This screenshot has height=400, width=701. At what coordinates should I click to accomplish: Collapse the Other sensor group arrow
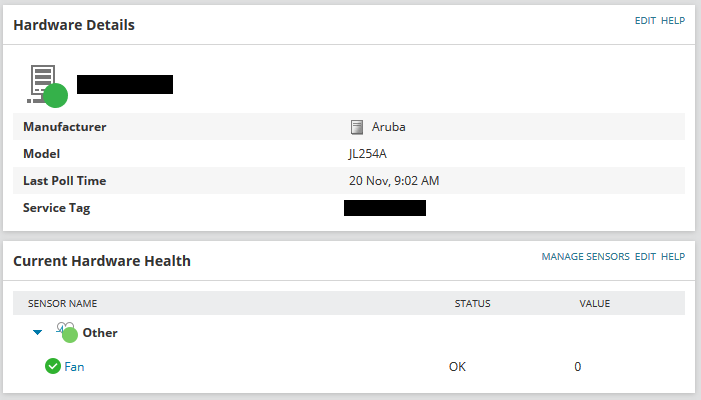tap(37, 332)
